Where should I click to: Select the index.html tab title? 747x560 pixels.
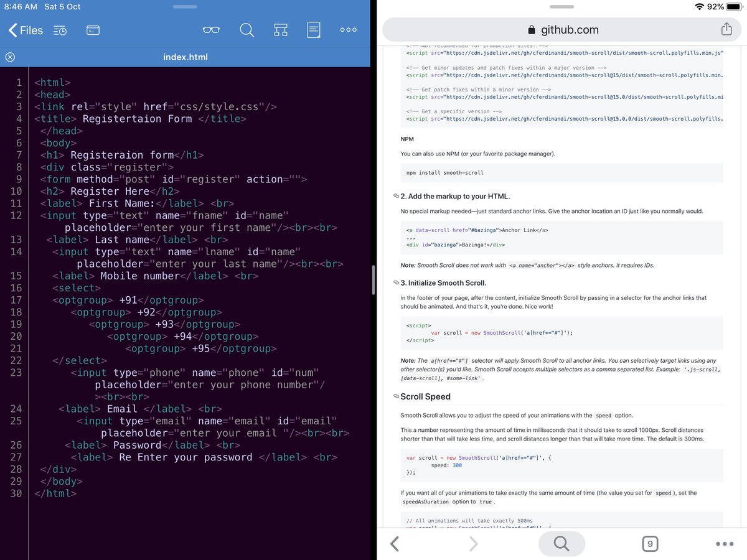[186, 57]
